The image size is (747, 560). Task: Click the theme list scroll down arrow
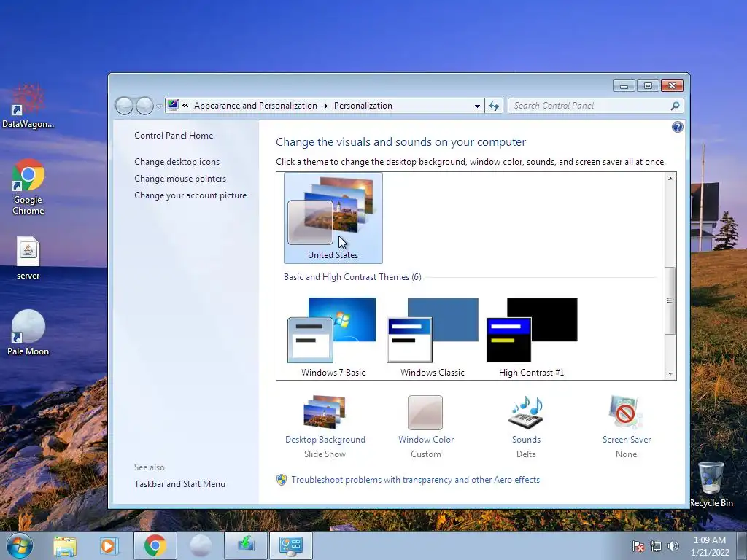pos(670,374)
